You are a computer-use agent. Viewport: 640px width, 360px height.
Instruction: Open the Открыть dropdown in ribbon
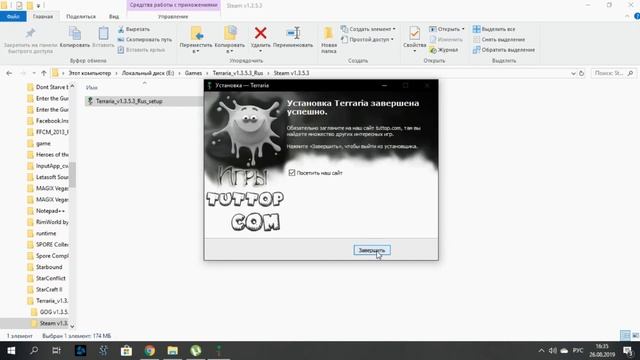(447, 29)
